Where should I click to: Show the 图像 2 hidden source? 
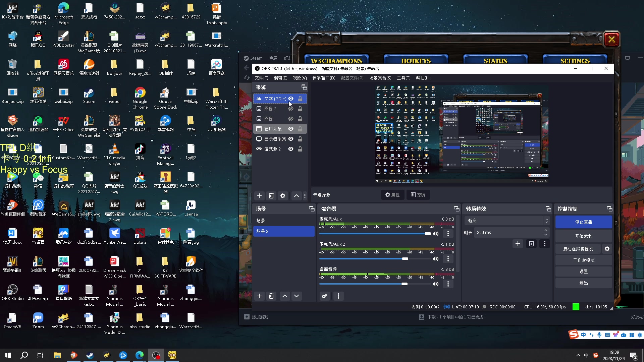[x=291, y=109]
